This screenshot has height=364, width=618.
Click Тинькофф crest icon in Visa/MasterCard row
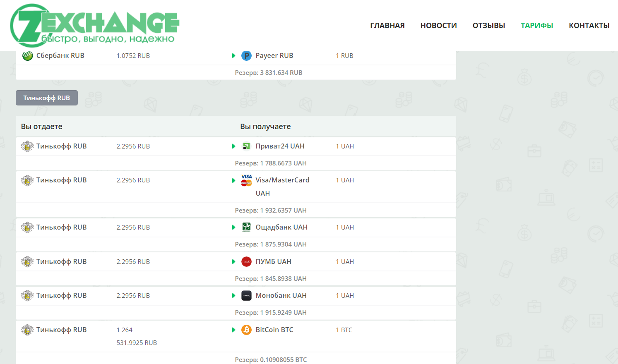click(x=27, y=180)
